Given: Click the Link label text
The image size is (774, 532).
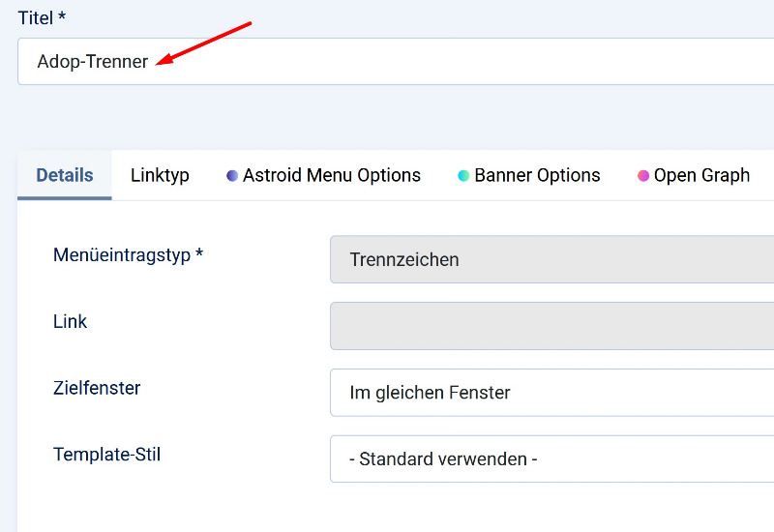Looking at the screenshot, I should pos(70,321).
